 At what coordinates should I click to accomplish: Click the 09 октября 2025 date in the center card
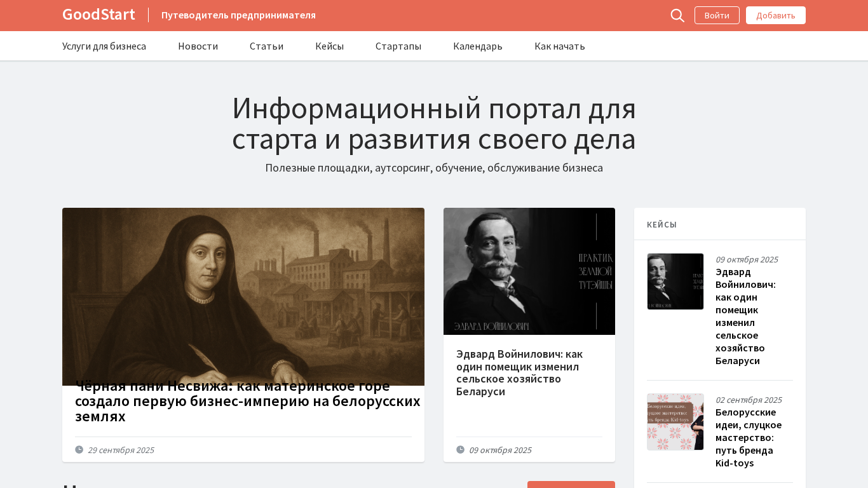coord(500,450)
